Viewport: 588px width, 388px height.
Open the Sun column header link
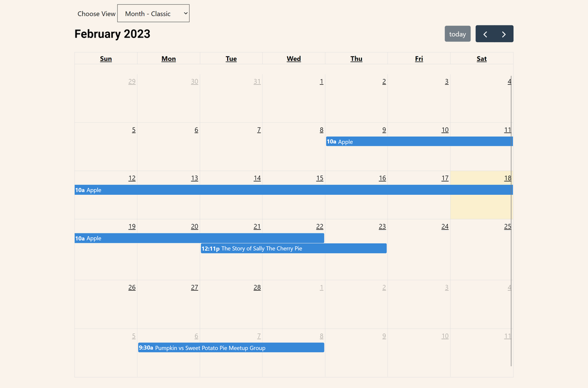(105, 58)
